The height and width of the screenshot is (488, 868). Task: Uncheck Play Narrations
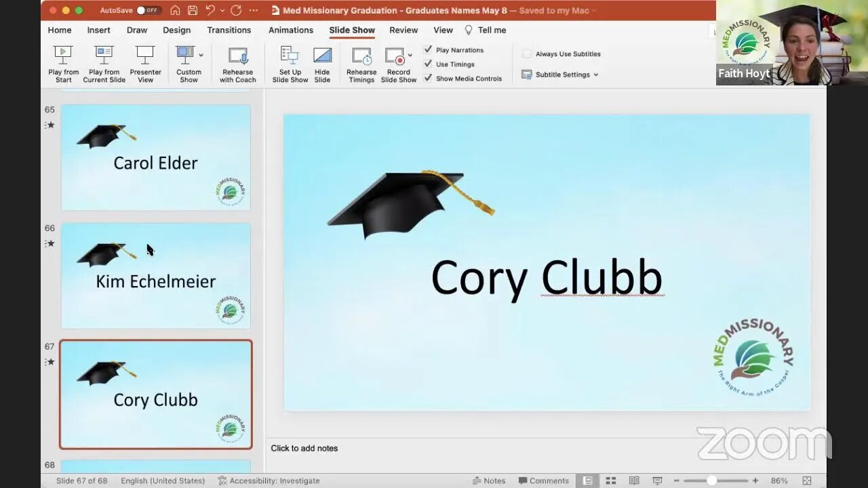(428, 49)
